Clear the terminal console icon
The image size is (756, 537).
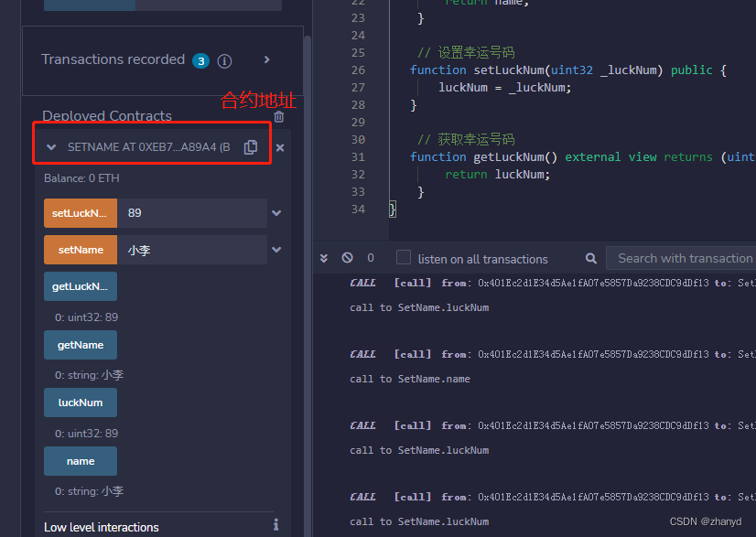[347, 258]
